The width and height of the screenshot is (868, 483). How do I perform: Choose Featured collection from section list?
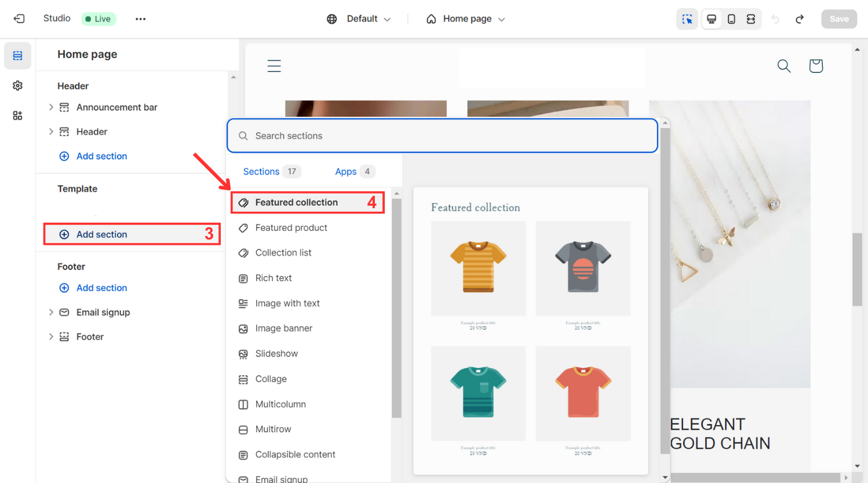coord(308,202)
